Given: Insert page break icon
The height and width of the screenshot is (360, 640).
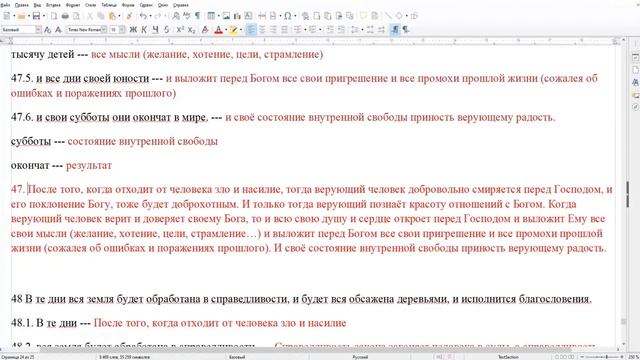Looking at the screenshot, I should coord(262,16).
